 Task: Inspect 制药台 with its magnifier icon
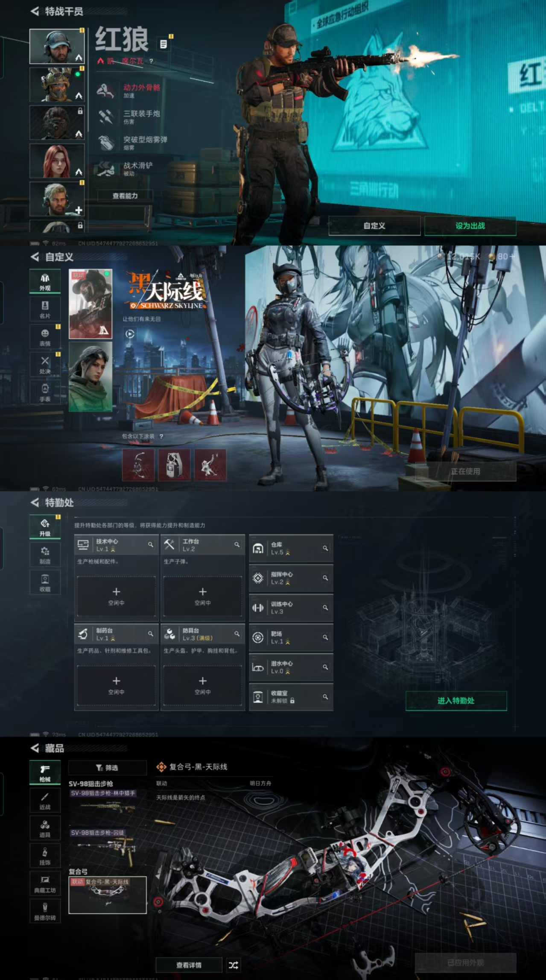[x=151, y=634]
